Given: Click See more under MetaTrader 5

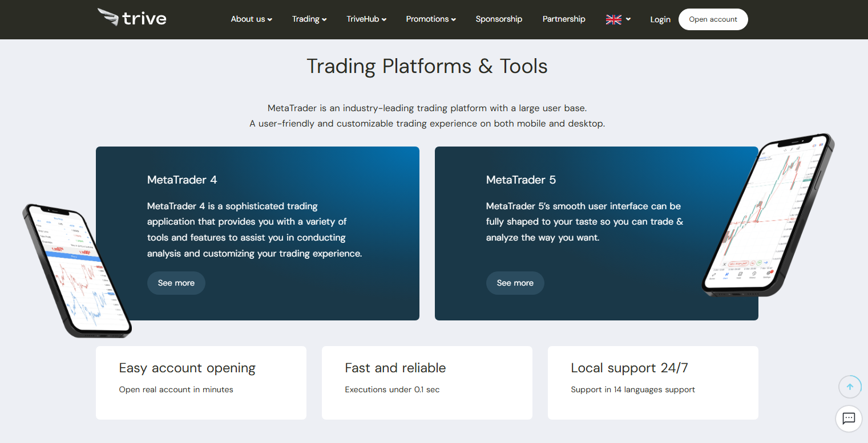Looking at the screenshot, I should coord(515,283).
